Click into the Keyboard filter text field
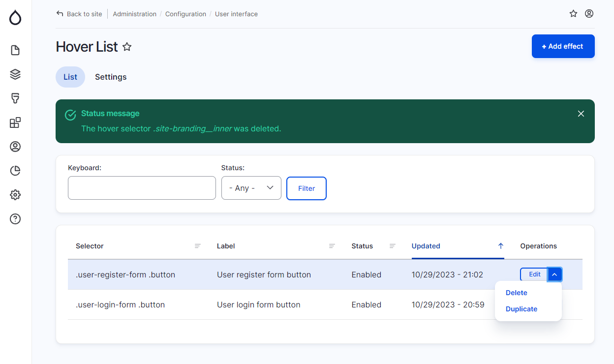Viewport: 614px width, 364px height. pos(142,188)
